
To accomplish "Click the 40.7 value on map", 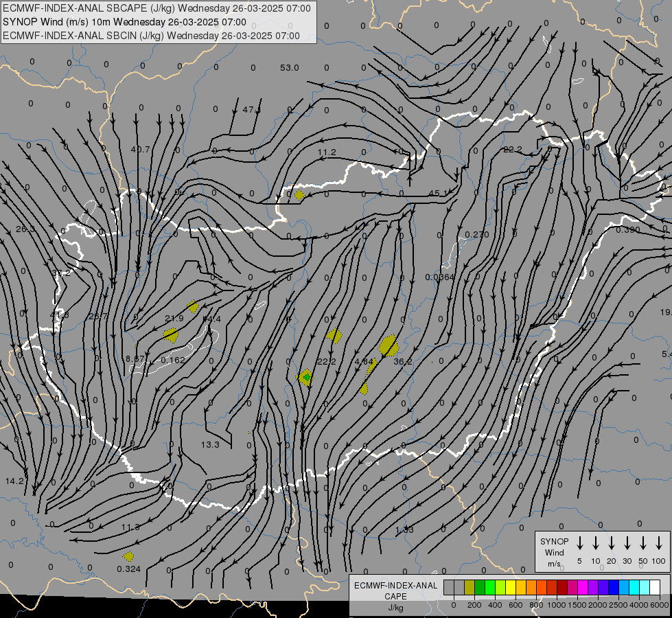I will (x=141, y=149).
